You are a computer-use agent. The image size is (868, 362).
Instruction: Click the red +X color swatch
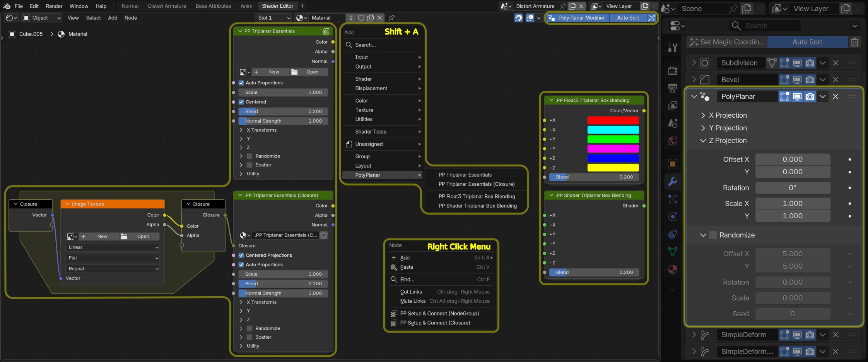pyautogui.click(x=613, y=120)
